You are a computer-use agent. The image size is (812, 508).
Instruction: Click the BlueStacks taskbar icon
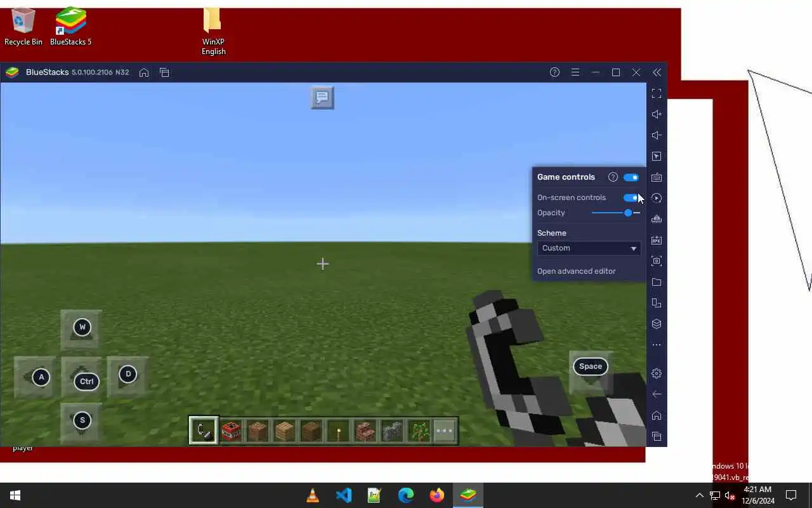pyautogui.click(x=468, y=495)
